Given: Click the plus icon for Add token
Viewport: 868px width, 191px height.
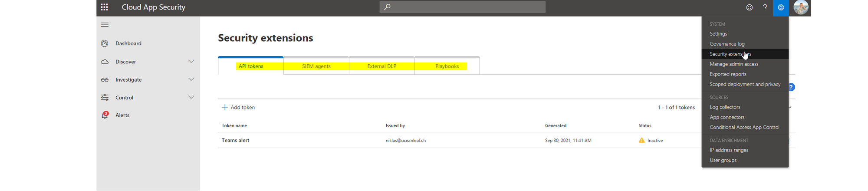Looking at the screenshot, I should pyautogui.click(x=224, y=107).
